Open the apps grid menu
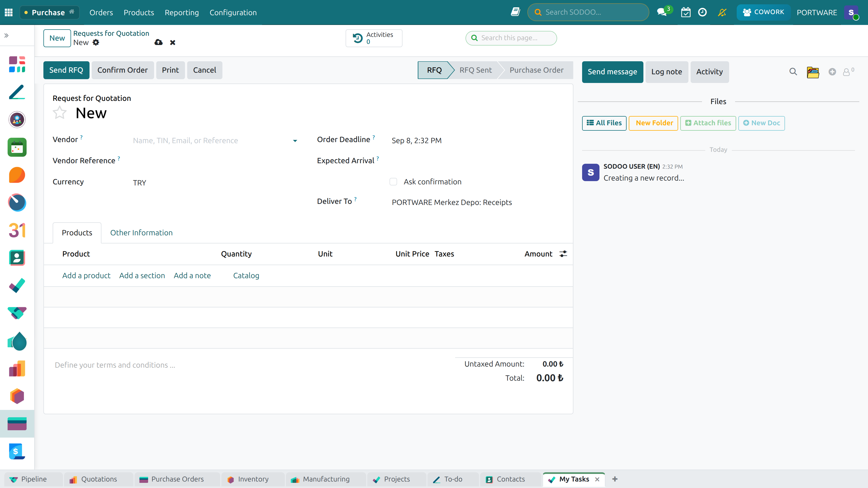This screenshot has width=868, height=488. 9,12
